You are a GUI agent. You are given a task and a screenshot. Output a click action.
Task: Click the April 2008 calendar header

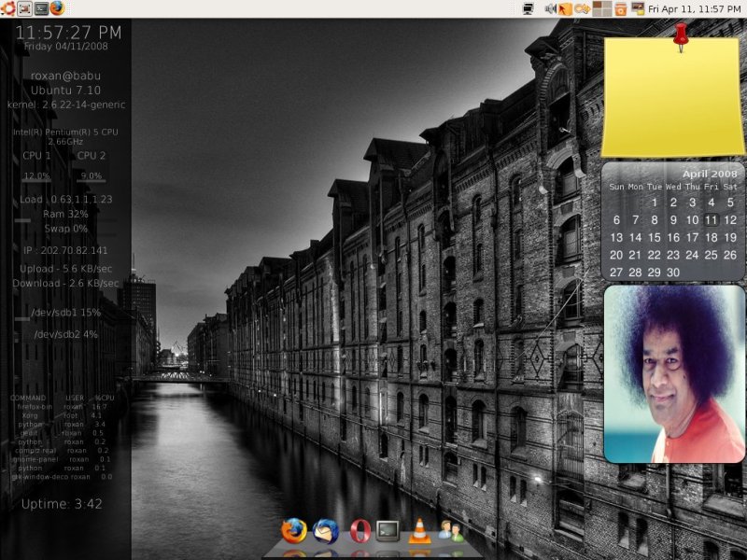(x=710, y=174)
